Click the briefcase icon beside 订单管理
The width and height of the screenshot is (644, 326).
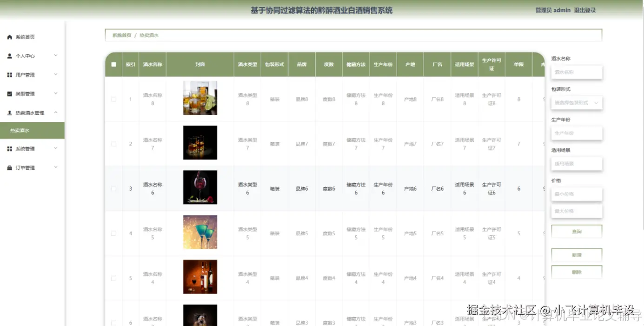pos(10,168)
